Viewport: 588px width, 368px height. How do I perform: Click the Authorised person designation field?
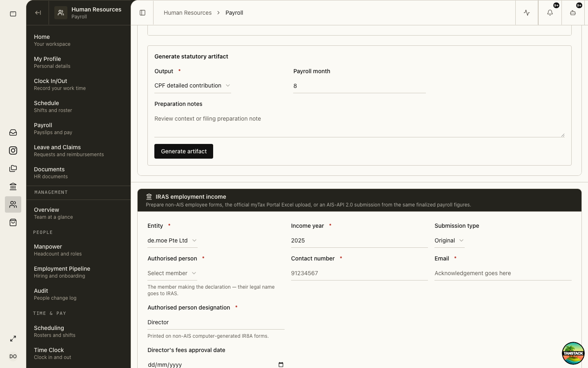[x=216, y=322]
